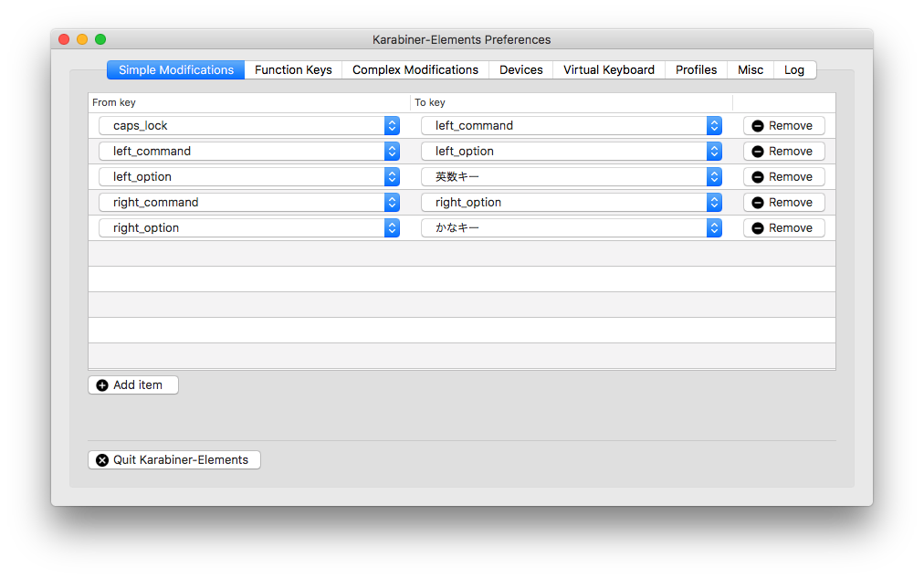Open the Complex Modifications tab
The width and height of the screenshot is (924, 579).
415,69
